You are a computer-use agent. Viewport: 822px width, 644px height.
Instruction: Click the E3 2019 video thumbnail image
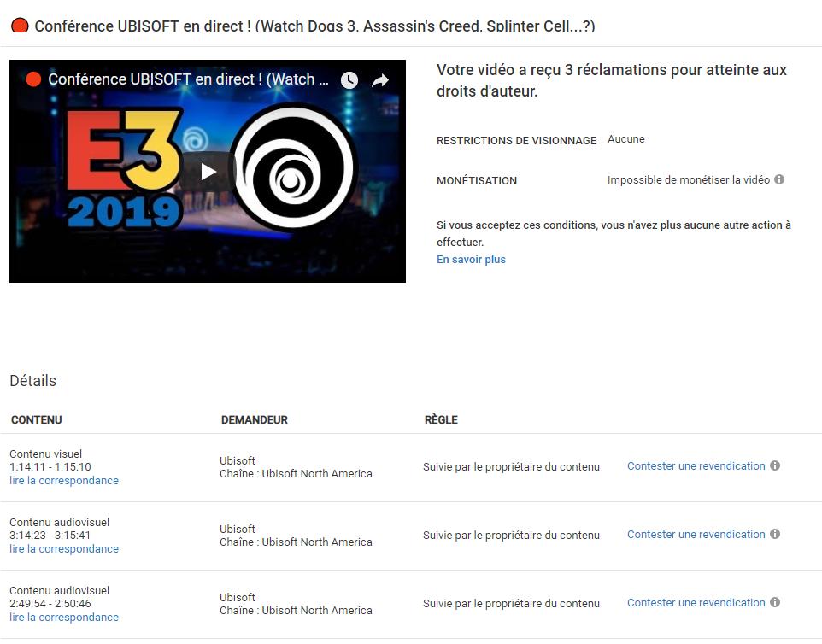coord(208,171)
